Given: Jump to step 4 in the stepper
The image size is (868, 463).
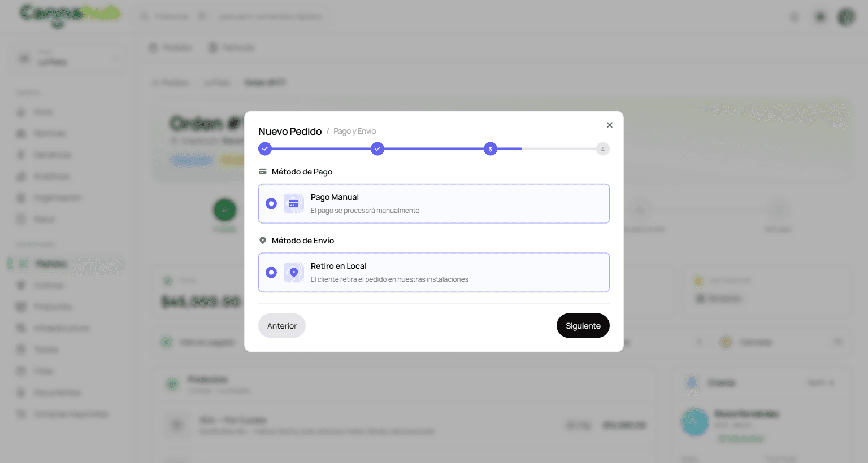Looking at the screenshot, I should [603, 149].
